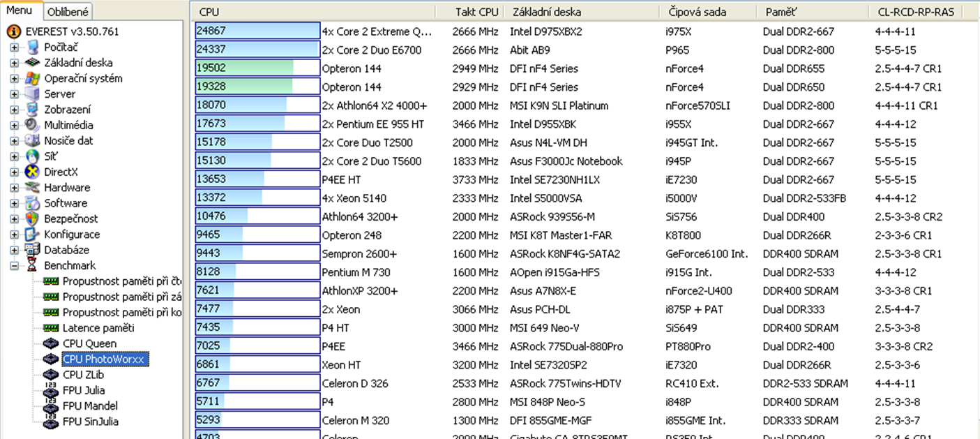Image resolution: width=980 pixels, height=439 pixels.
Task: Click the CPU Queen chip icon
Action: pos(51,343)
